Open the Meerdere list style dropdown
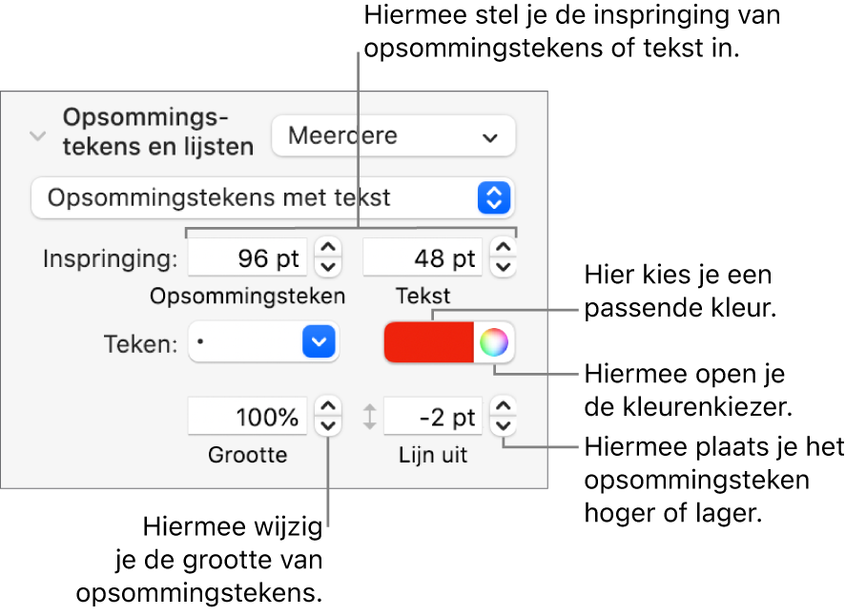This screenshot has height=616, width=866. click(393, 136)
